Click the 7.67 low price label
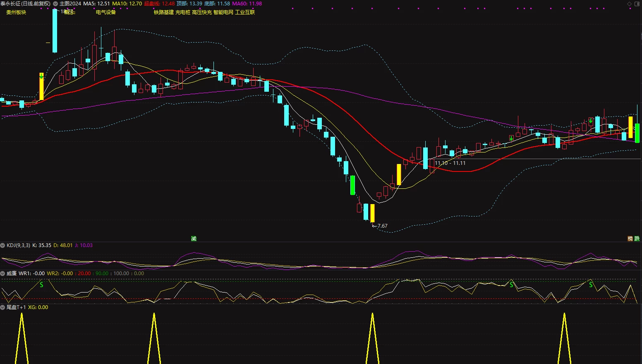Image resolution: width=642 pixels, height=364 pixels. (383, 226)
